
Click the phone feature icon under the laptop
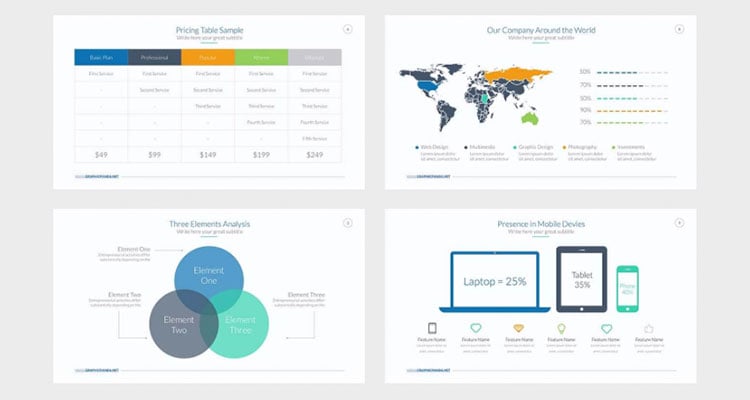pos(432,328)
